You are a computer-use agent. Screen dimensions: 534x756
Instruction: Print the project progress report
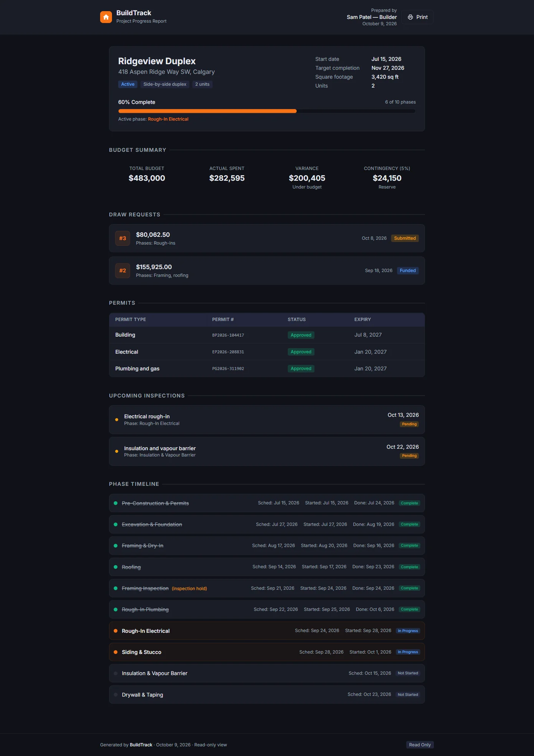tap(418, 17)
